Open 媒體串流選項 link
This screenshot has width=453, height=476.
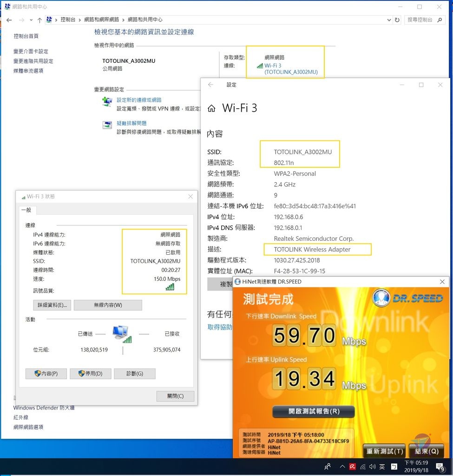tap(28, 71)
